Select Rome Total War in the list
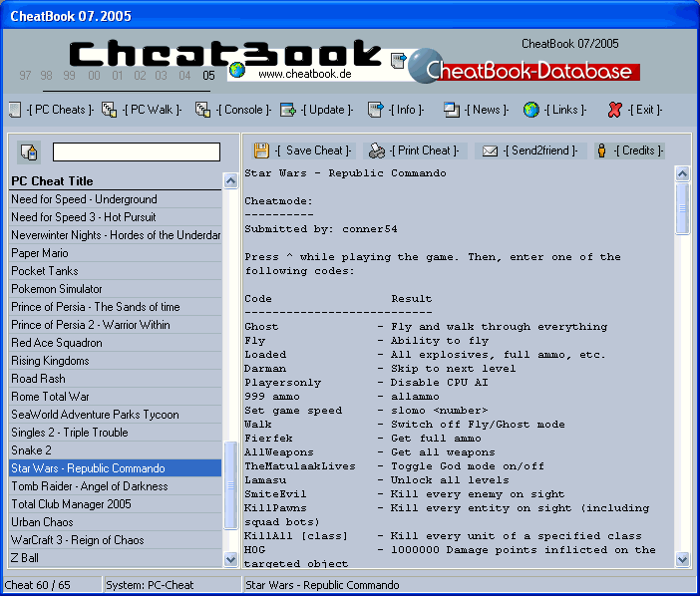The width and height of the screenshot is (700, 596). [x=116, y=396]
